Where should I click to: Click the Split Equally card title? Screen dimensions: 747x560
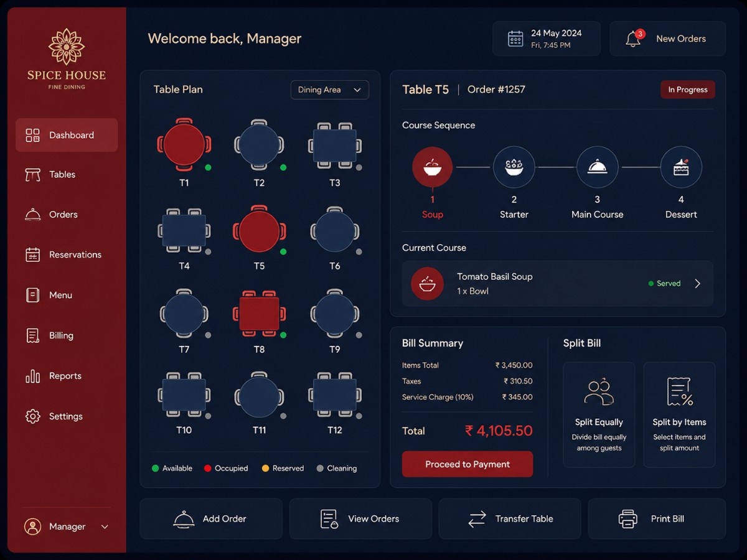pos(599,422)
